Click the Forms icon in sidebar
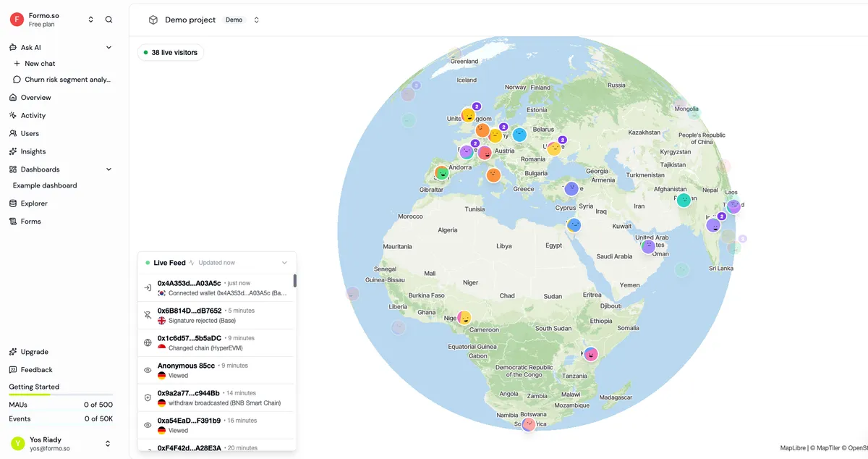 coord(13,222)
